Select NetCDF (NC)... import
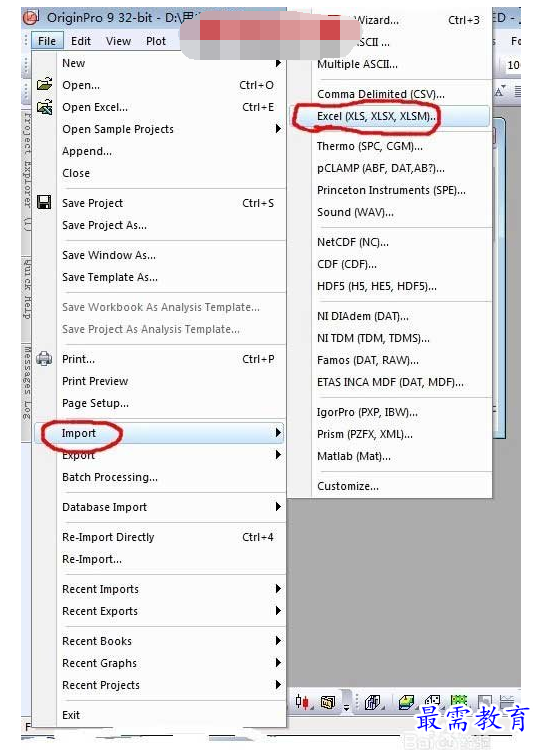This screenshot has height=750, width=538. tap(391, 243)
